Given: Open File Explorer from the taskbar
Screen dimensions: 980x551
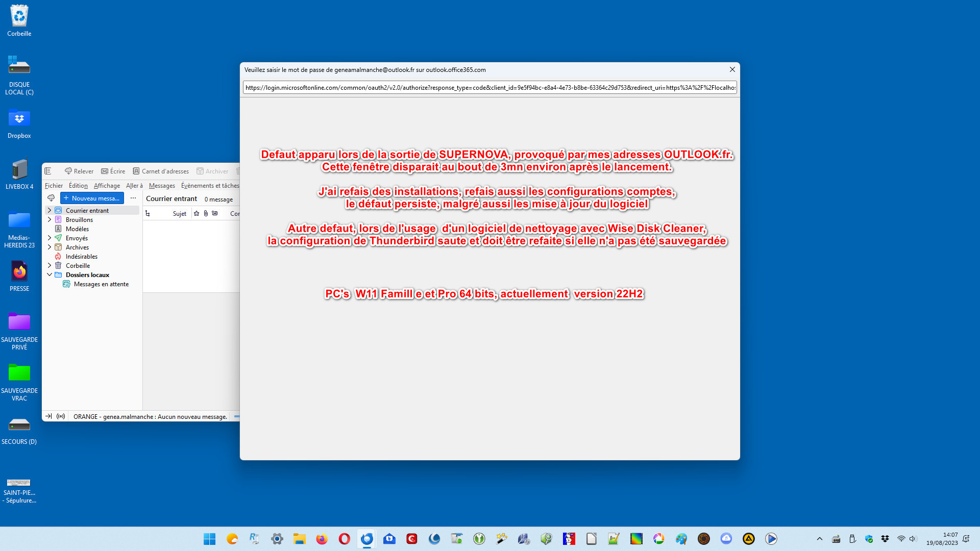Looking at the screenshot, I should pyautogui.click(x=299, y=539).
